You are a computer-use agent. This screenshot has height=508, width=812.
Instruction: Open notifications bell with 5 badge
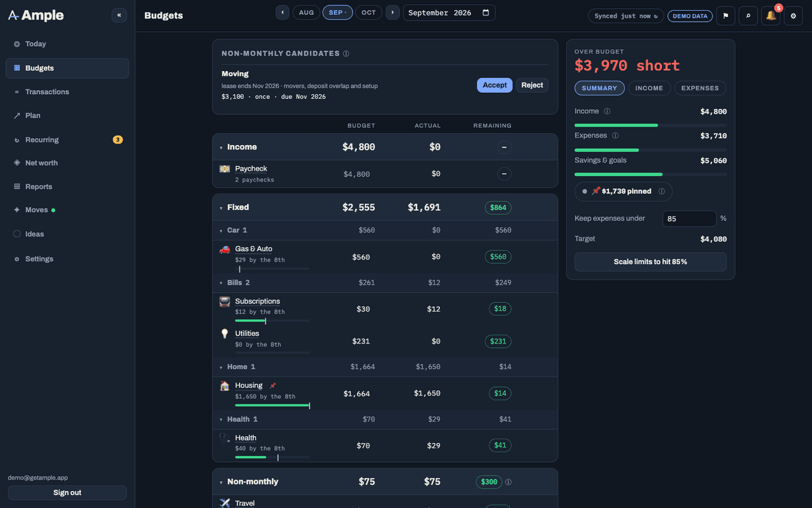tap(771, 16)
